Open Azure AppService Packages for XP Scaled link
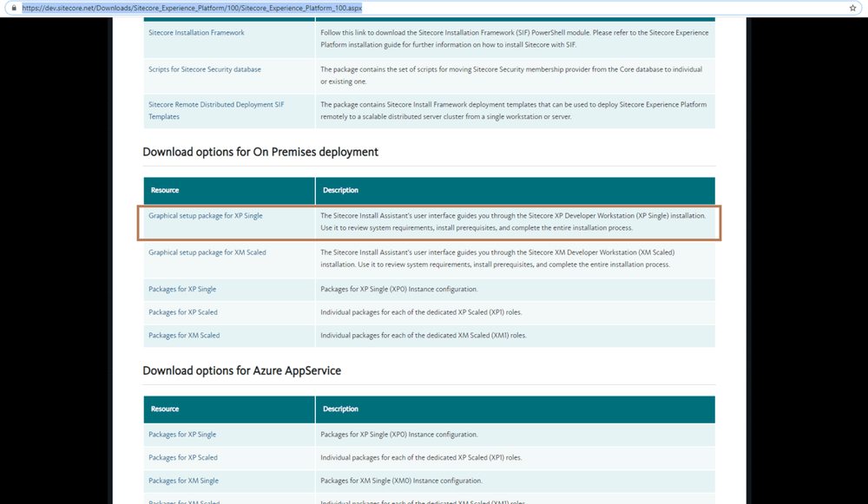This screenshot has height=504, width=868. tap(182, 457)
